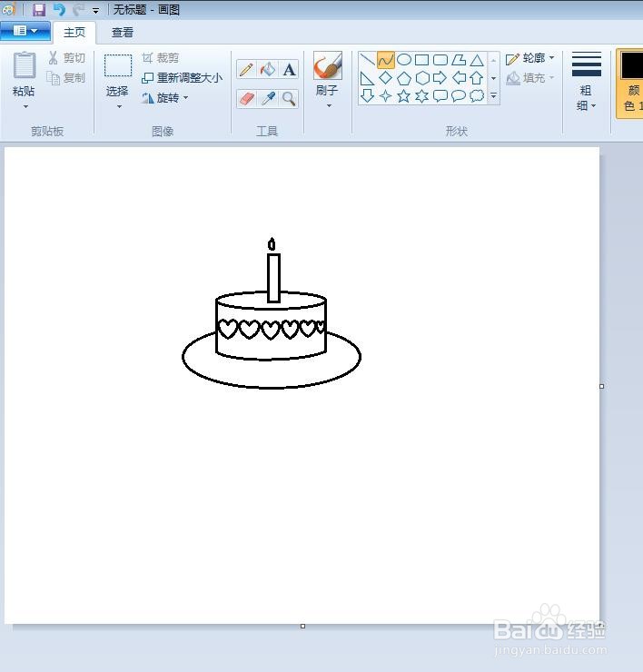
Task: Click the Brushes tool icon
Action: coord(328,65)
